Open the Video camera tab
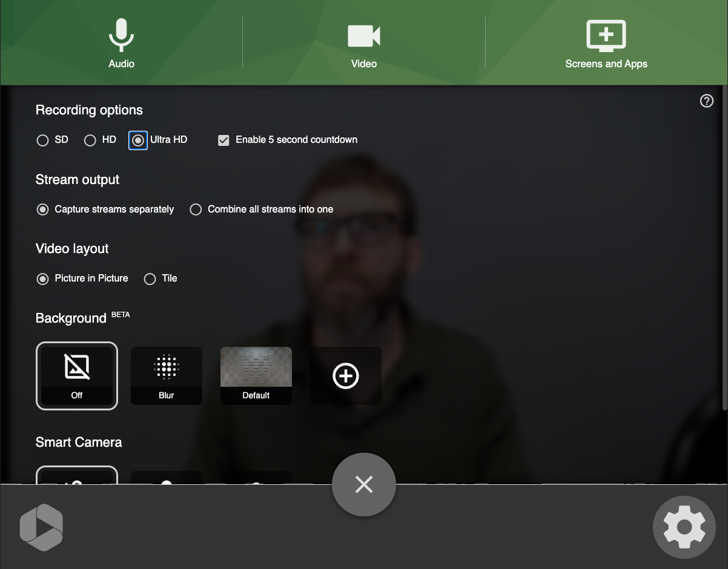 pos(363,42)
